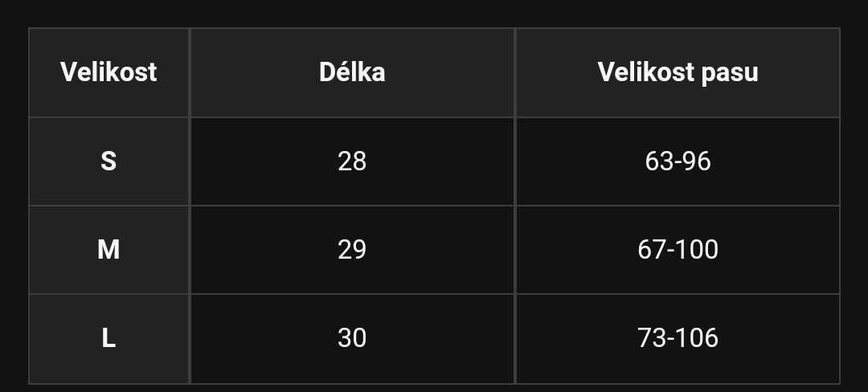Click the waist range 67-100
The image size is (868, 392).
[678, 250]
